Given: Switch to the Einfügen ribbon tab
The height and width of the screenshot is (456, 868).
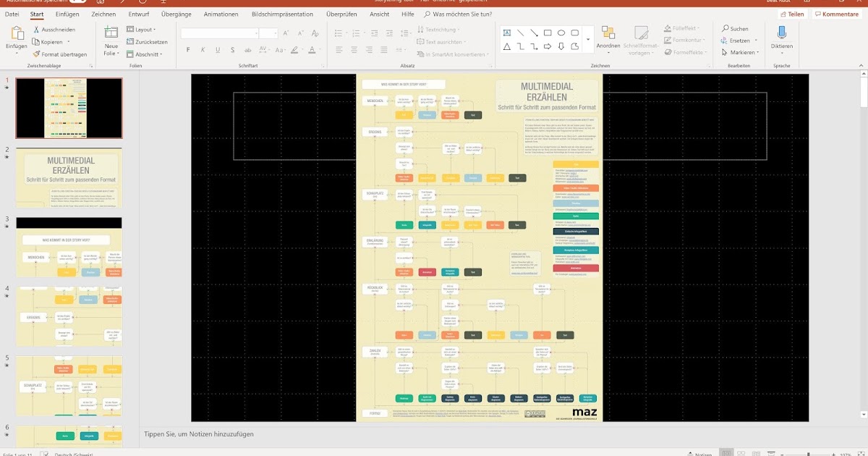Looking at the screenshot, I should point(67,14).
